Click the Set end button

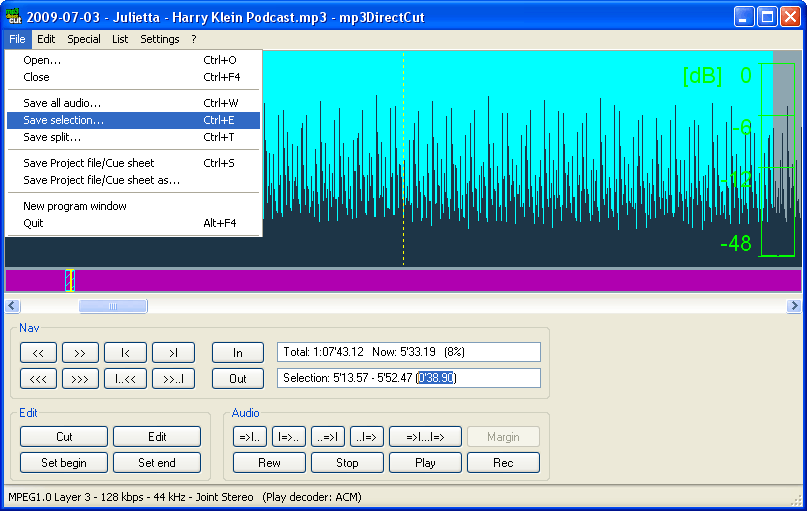(157, 463)
